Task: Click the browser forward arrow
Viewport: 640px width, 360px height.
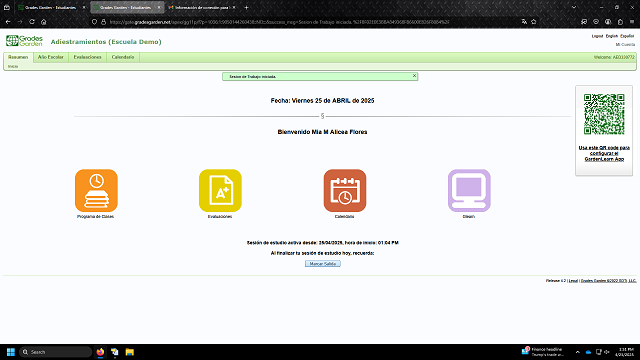Action: pos(20,22)
